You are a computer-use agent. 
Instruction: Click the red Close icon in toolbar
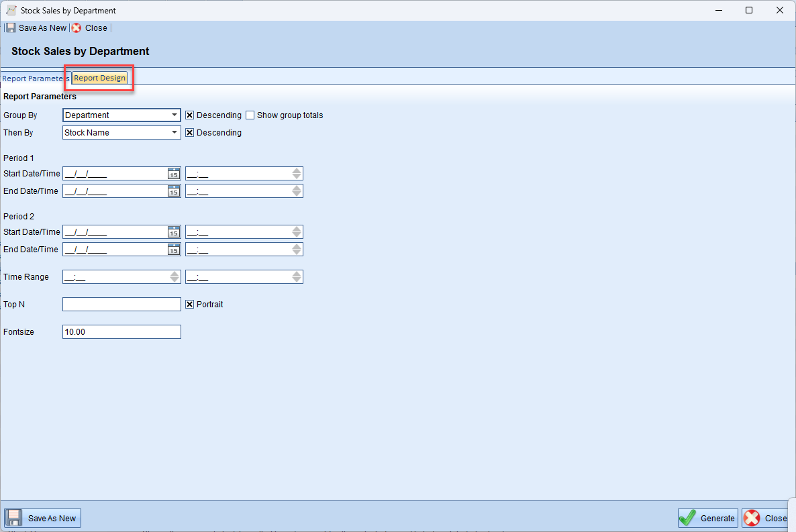click(77, 28)
